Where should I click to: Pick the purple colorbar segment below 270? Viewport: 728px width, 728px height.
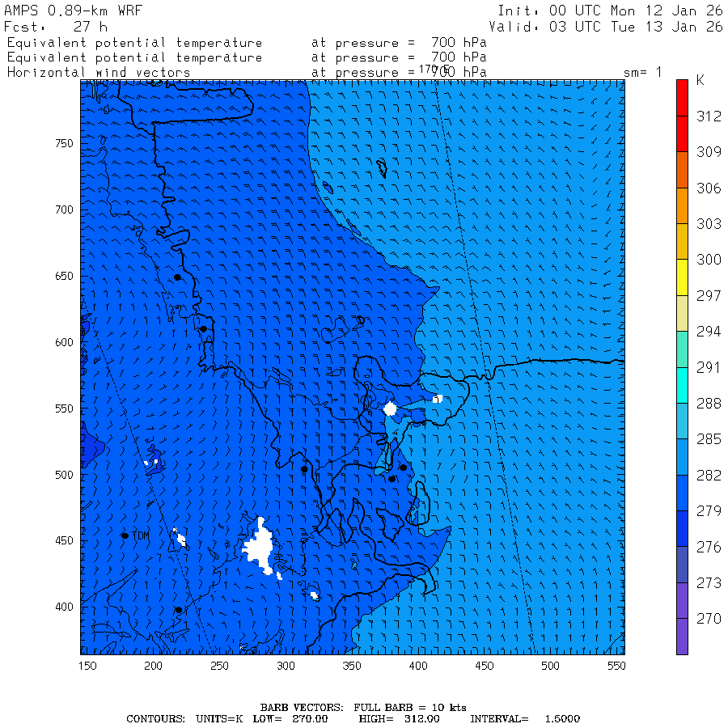click(682, 636)
